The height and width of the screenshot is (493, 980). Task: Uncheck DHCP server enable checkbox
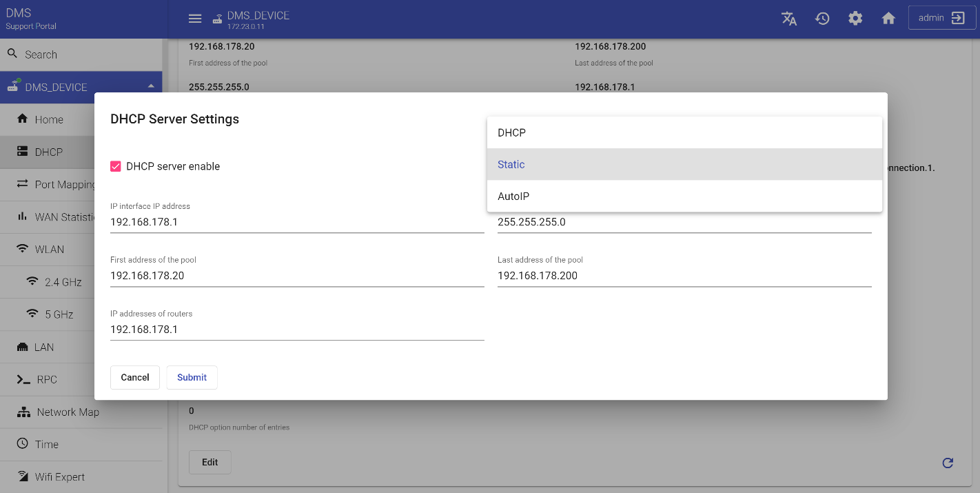click(x=116, y=166)
